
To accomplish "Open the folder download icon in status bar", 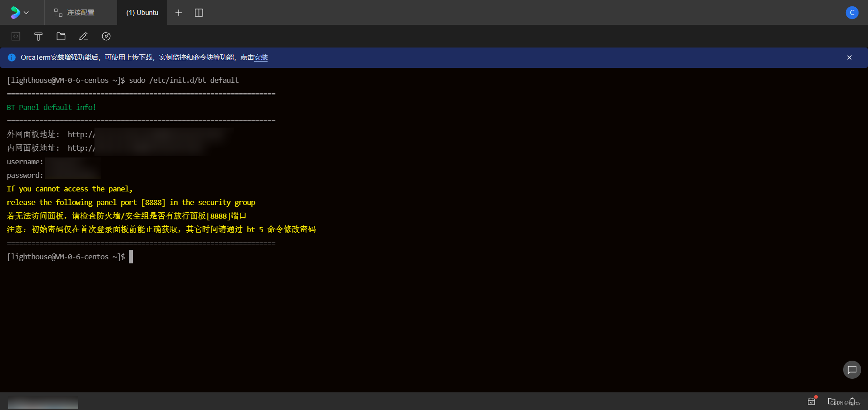I will (x=832, y=401).
